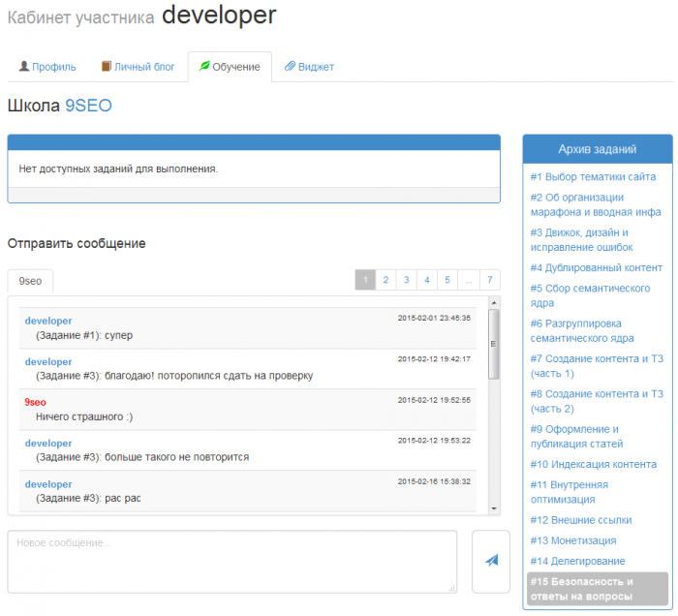Click the paperclip icon beside Виджет

290,67
